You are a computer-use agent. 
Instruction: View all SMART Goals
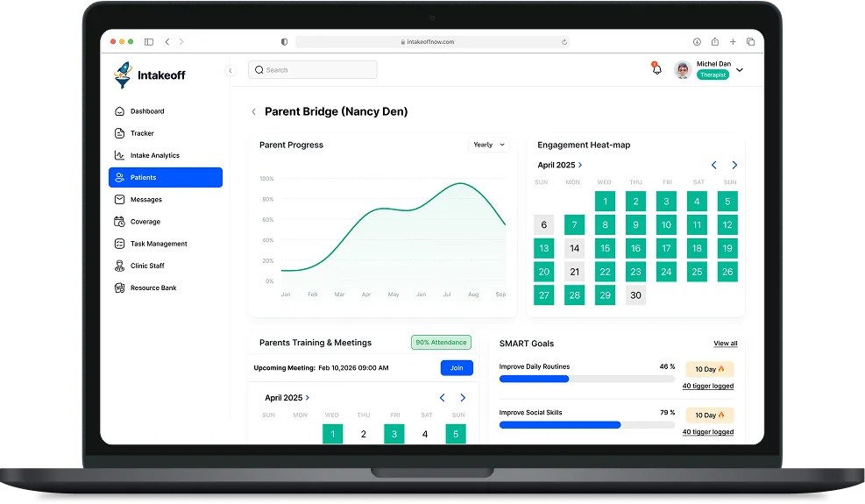click(726, 344)
